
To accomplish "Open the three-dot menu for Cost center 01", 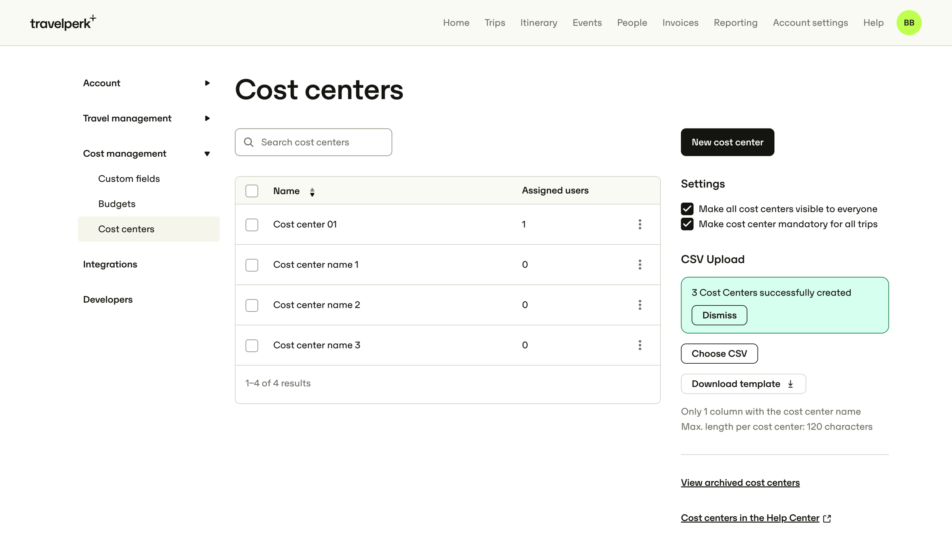I will (x=640, y=224).
